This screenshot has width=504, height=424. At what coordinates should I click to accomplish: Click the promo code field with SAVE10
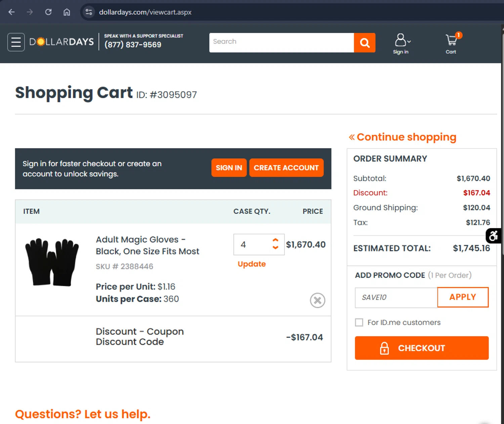tap(396, 297)
